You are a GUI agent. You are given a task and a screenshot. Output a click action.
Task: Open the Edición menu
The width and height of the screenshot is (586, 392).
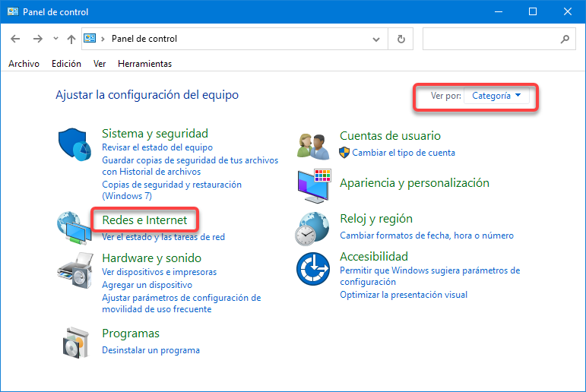coord(66,64)
